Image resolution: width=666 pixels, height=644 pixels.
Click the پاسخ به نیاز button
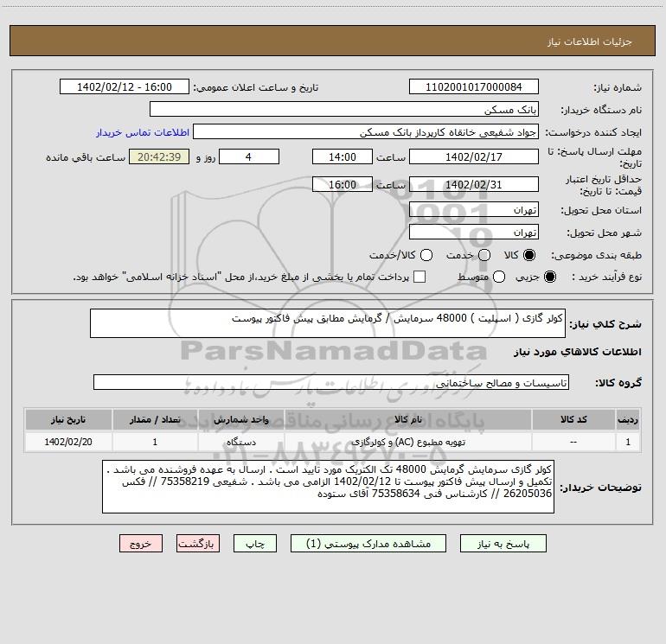(502, 544)
